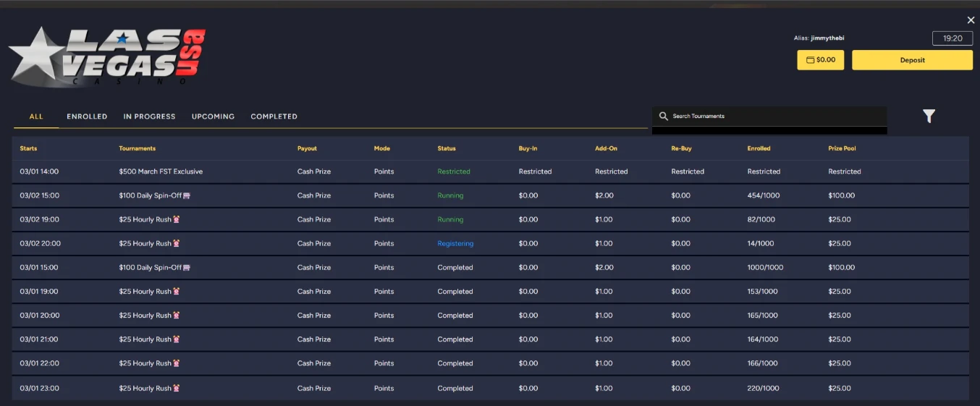The width and height of the screenshot is (980, 406).
Task: Select the 164/1000 enrolled cell
Action: (x=763, y=339)
